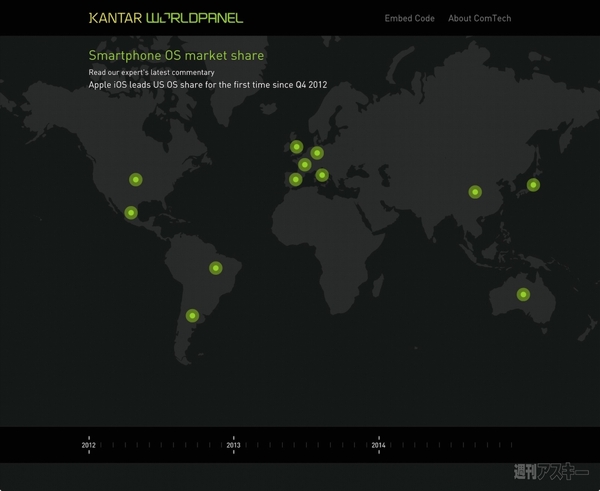Select the China map marker
The image size is (600, 491).
(475, 192)
